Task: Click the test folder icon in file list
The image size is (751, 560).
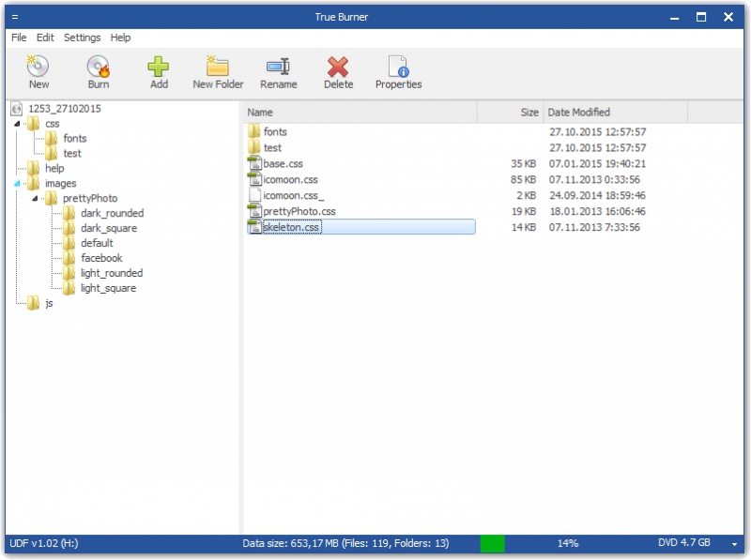Action: 254,147
